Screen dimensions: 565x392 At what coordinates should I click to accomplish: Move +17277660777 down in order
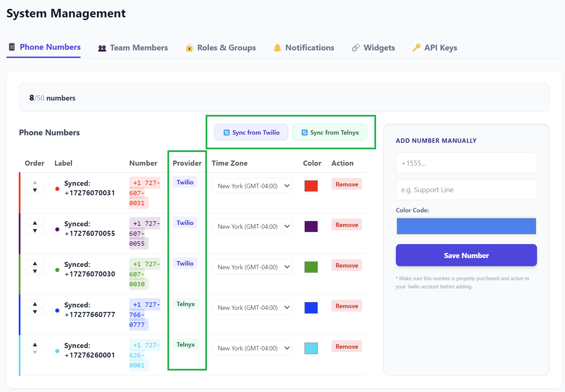tap(35, 312)
